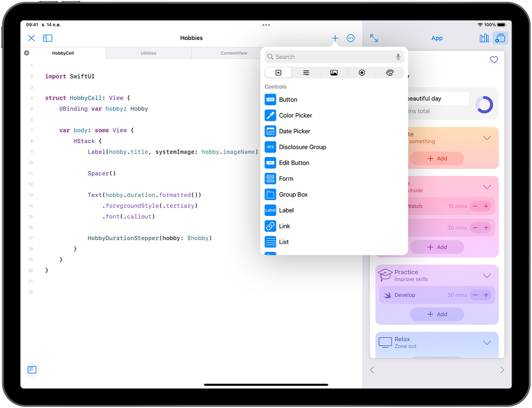Collapse the orange hobby section chevron

487,138
